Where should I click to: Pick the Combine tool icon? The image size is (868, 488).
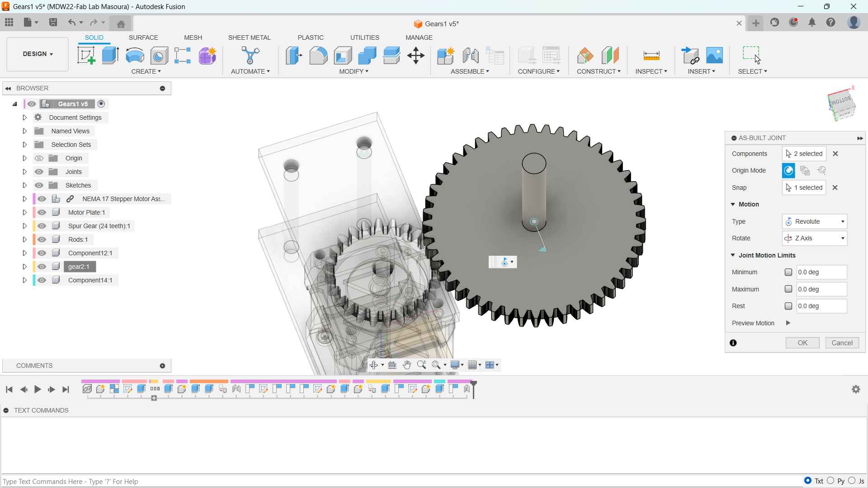coord(367,56)
